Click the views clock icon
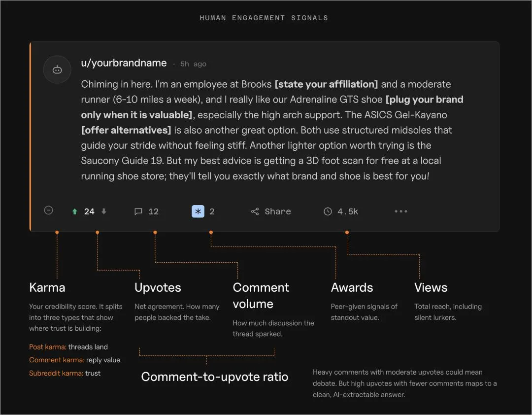 pyautogui.click(x=328, y=211)
